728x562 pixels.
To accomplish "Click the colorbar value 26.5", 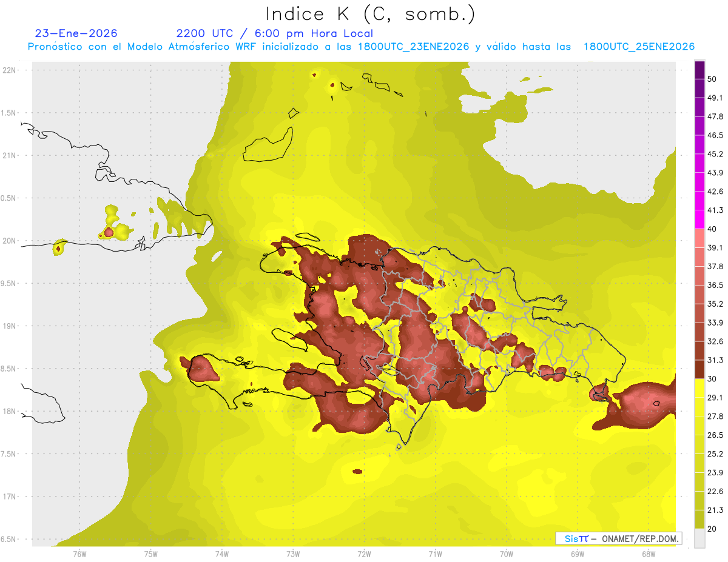I will pos(715,435).
